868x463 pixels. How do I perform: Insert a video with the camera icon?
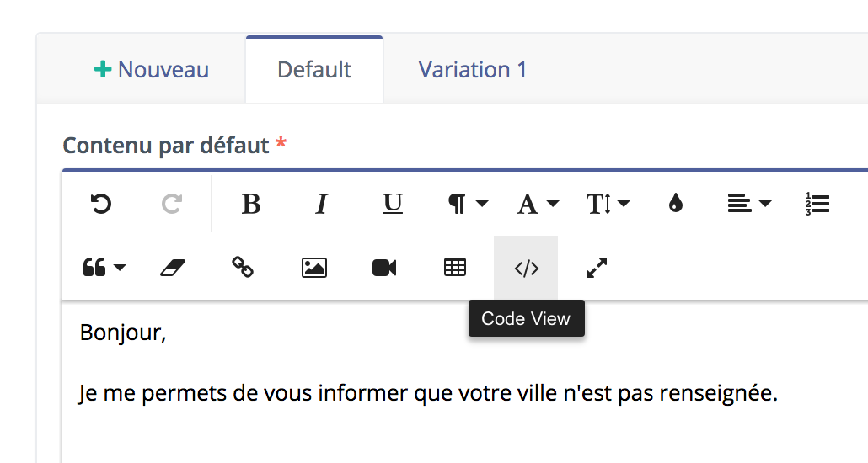384,269
